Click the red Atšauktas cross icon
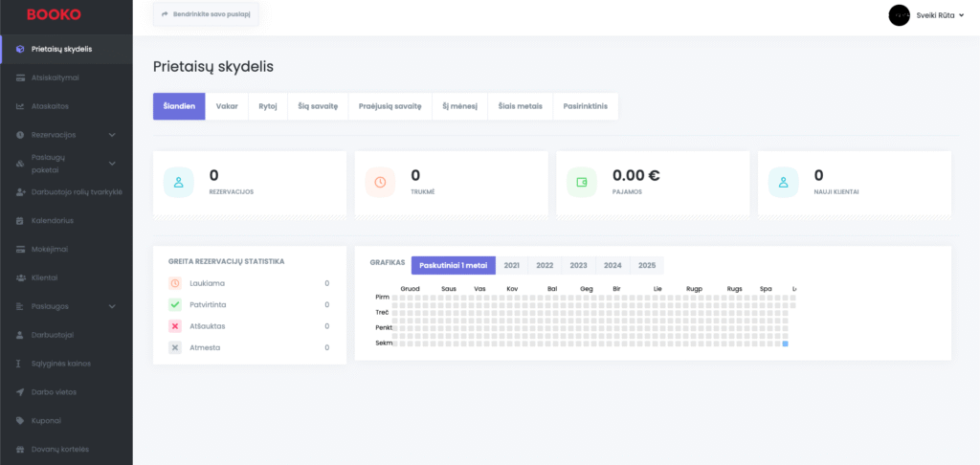 pos(175,326)
